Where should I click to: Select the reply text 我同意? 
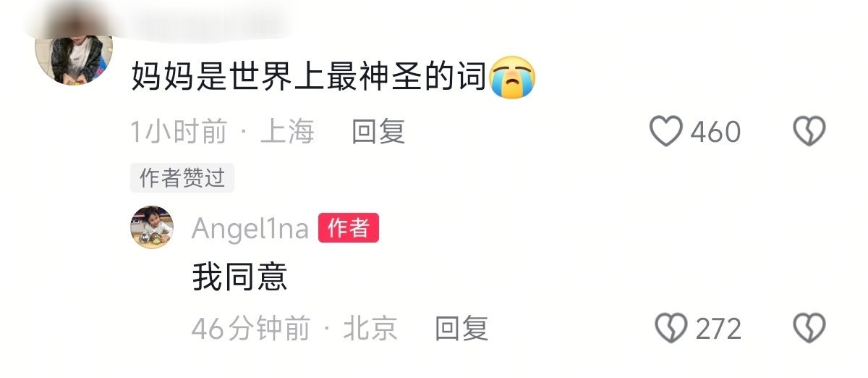[240, 277]
